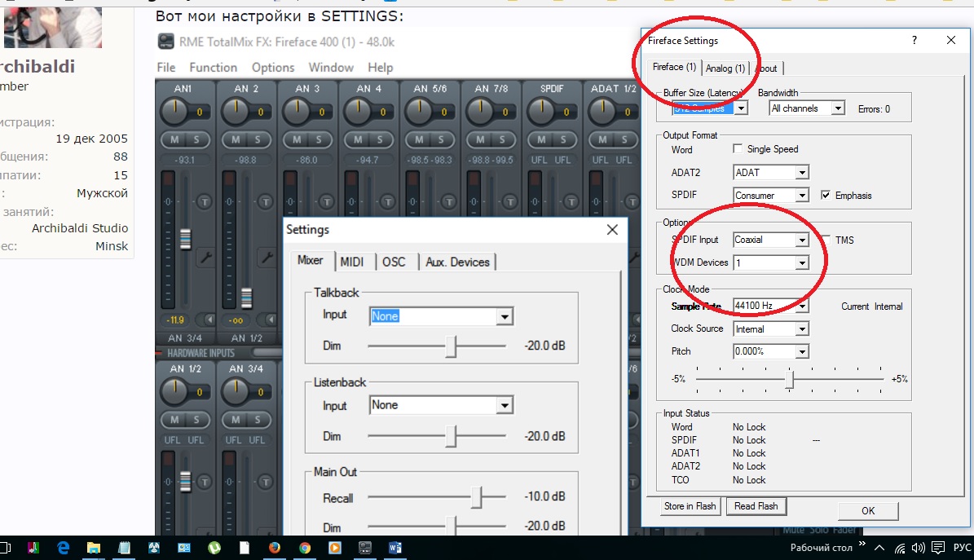
Task: Open the Window menu in TotalMix
Action: point(331,67)
